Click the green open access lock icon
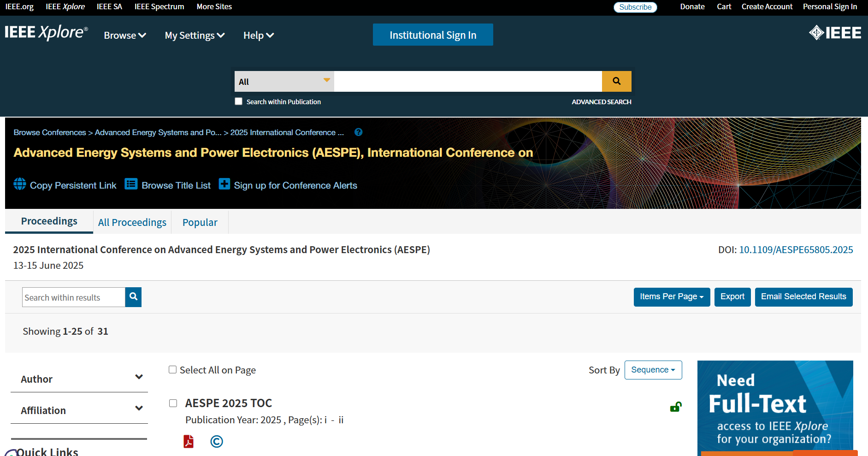Viewport: 868px width, 456px height. [x=675, y=407]
